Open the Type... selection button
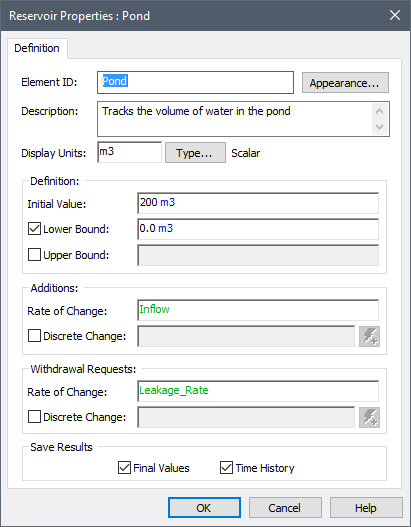Screen dimensions: 411x527 coord(195,153)
